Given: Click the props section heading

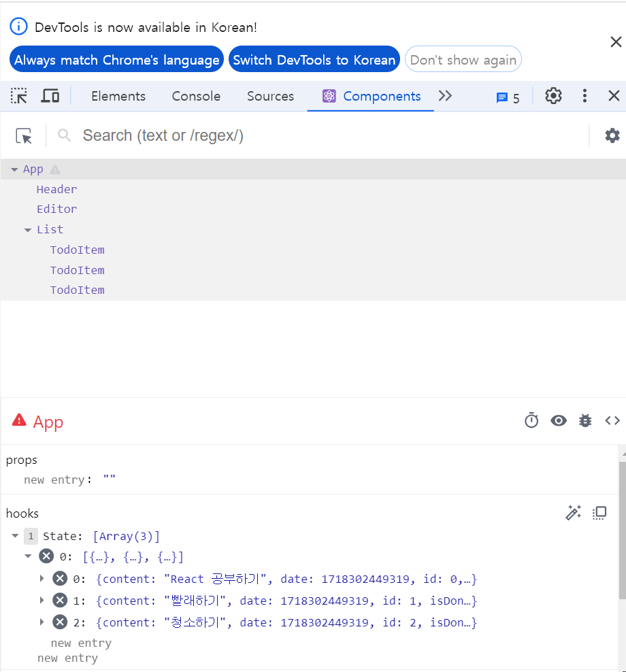Looking at the screenshot, I should (22, 460).
